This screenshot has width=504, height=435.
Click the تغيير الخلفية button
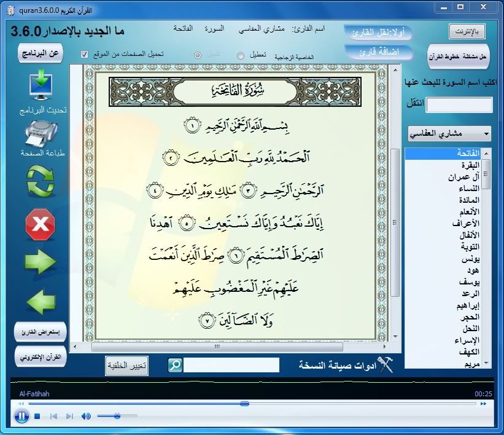tap(126, 366)
